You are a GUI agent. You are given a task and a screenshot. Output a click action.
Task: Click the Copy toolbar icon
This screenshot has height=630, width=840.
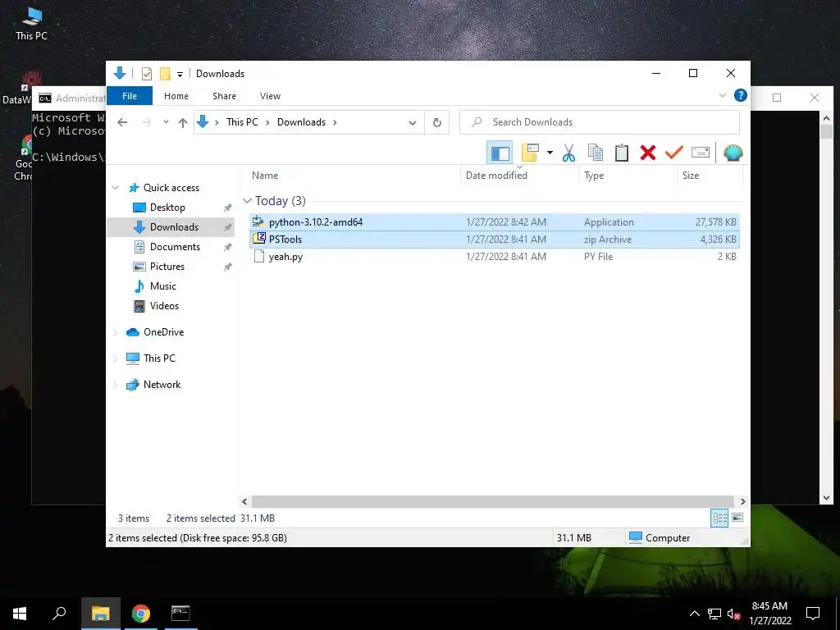(596, 153)
